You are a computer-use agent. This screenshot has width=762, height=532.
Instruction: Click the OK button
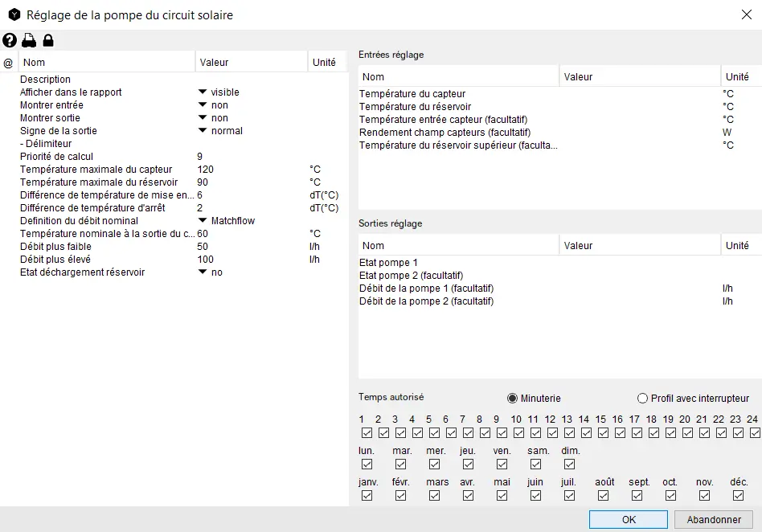(629, 520)
